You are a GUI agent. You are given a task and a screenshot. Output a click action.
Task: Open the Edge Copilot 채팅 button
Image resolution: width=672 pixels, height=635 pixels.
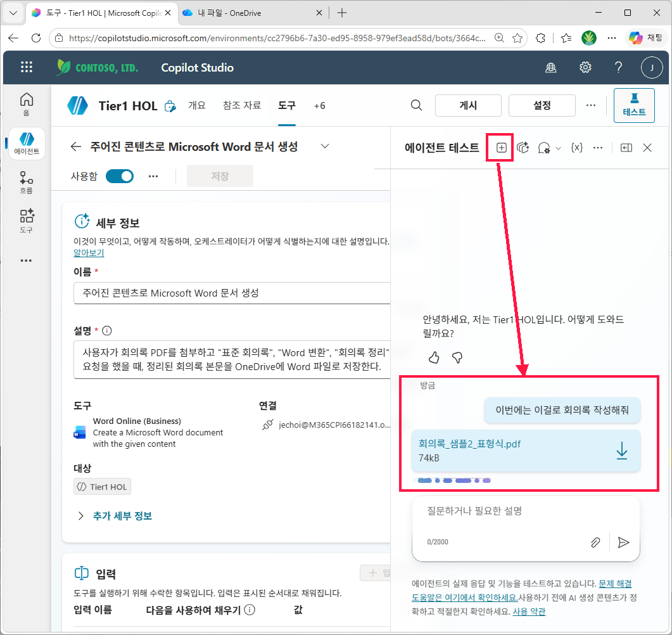[x=646, y=38]
